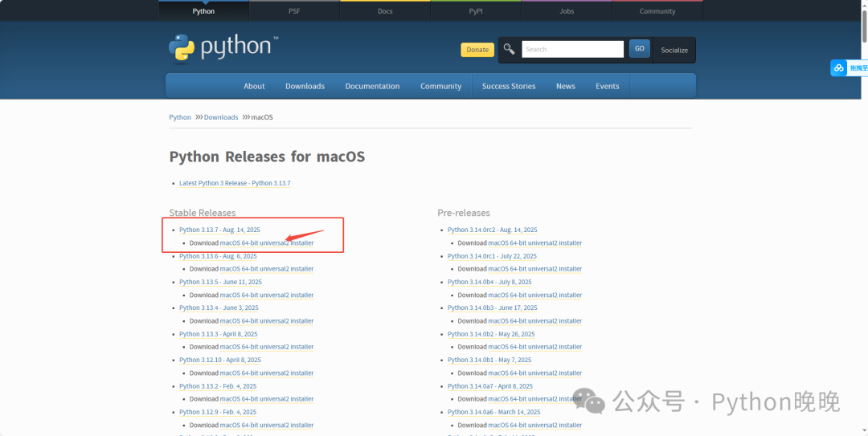Download macOS installer under Python 3.13.2
868x436 pixels.
(x=267, y=399)
